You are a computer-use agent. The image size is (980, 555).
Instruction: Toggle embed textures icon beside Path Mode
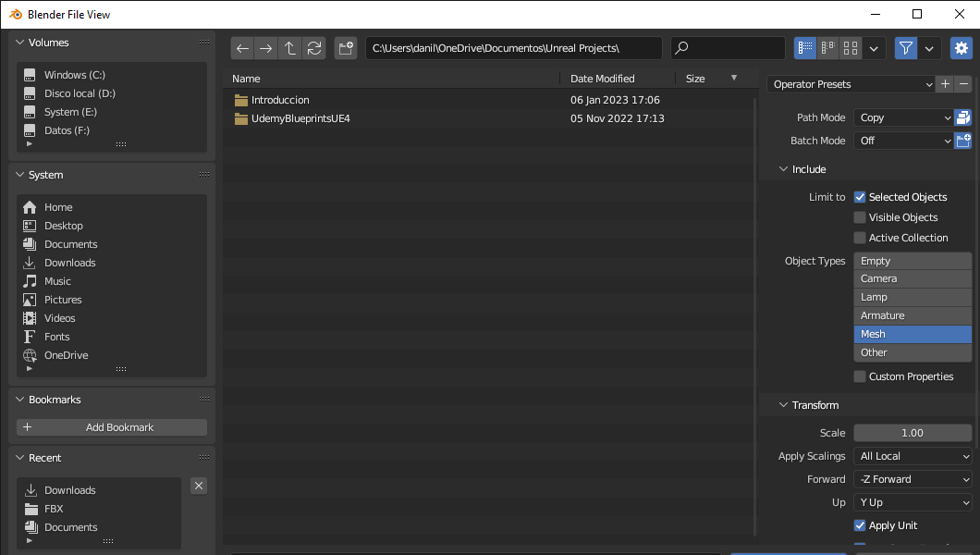963,117
